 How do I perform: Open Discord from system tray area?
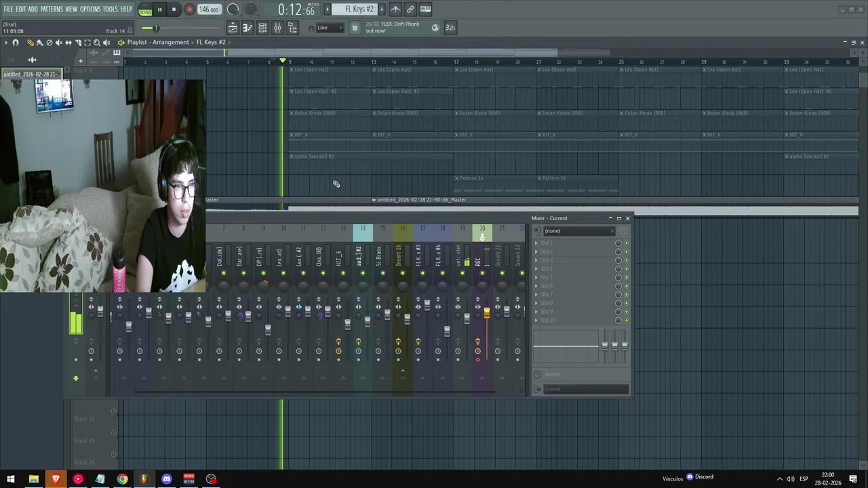pos(700,476)
